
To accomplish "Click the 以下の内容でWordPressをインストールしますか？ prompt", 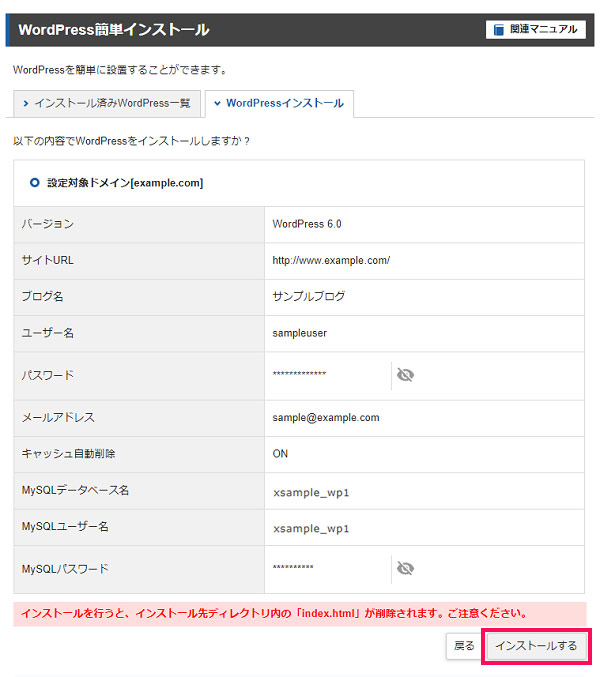I will click(132, 141).
